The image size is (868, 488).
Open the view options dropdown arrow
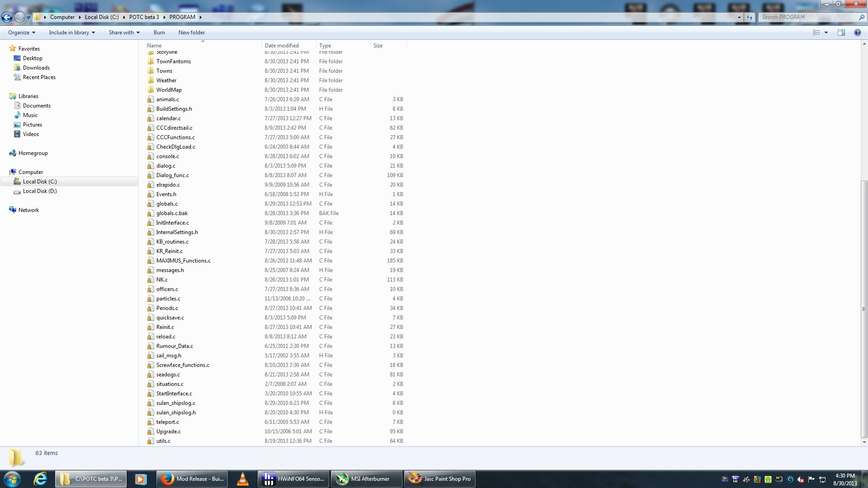click(826, 33)
